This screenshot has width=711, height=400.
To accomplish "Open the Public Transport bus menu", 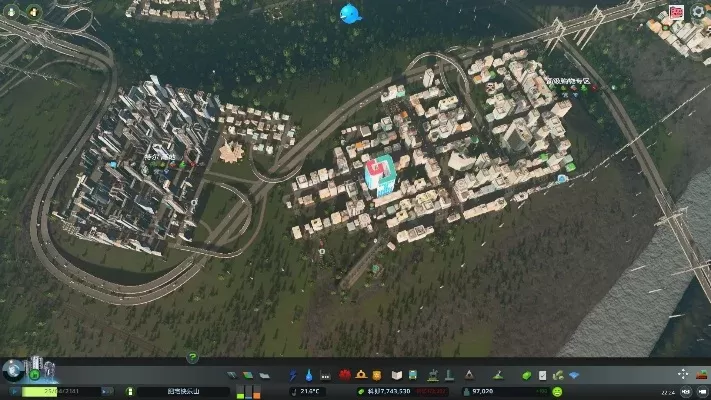I will click(414, 374).
